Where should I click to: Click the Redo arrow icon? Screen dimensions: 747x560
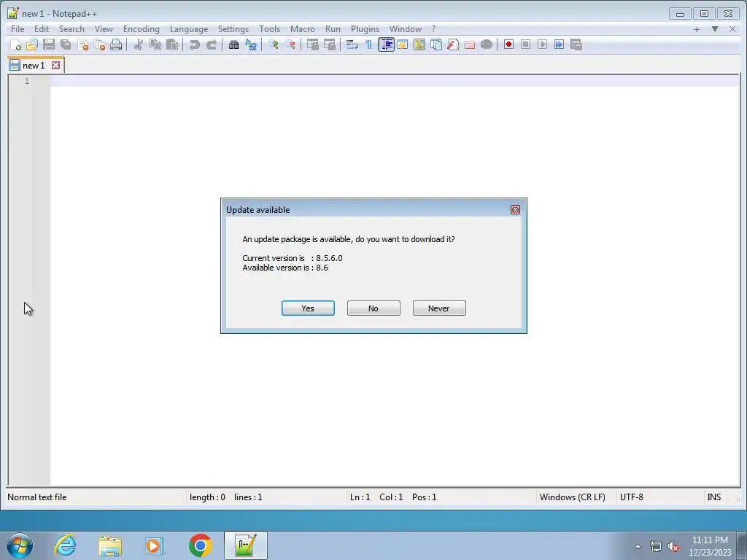[x=211, y=44]
